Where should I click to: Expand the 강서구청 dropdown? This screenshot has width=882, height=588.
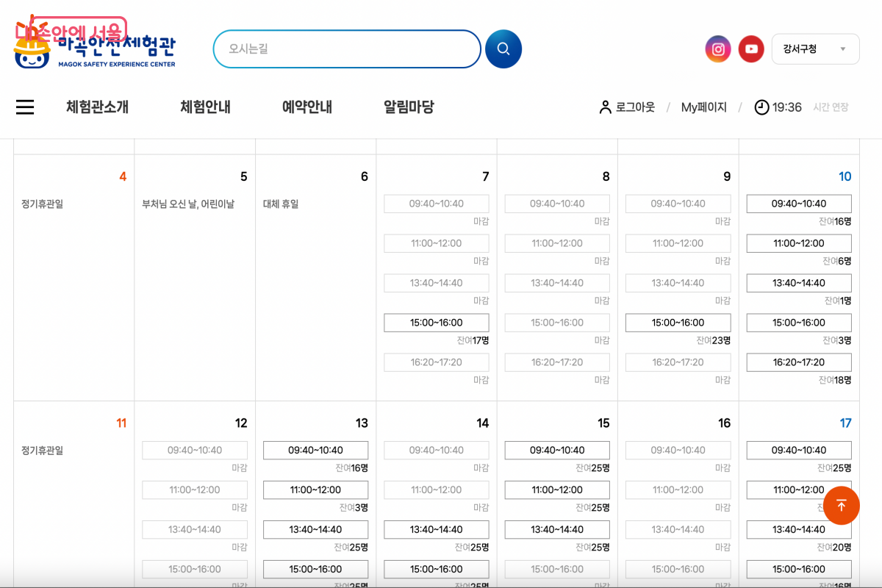pyautogui.click(x=815, y=49)
